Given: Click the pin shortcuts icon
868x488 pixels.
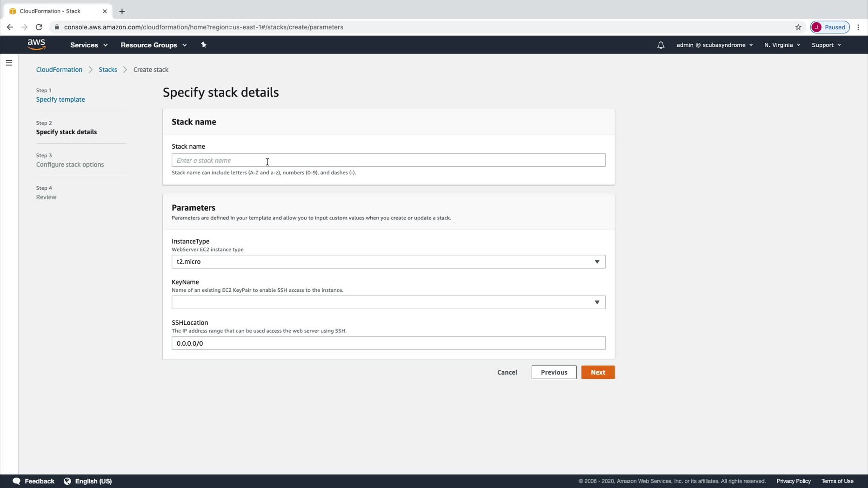Looking at the screenshot, I should [203, 45].
